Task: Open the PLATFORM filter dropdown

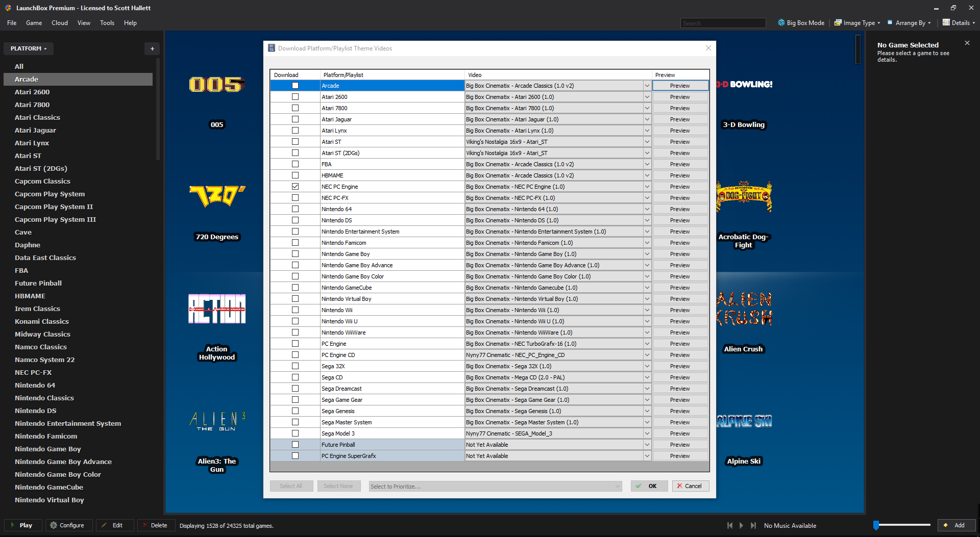Action: pyautogui.click(x=29, y=48)
